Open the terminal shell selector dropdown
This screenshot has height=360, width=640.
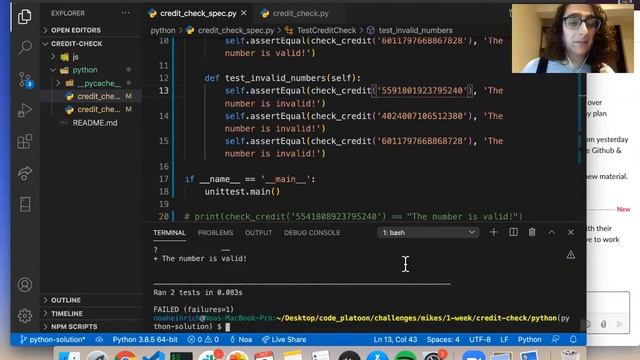(428, 232)
